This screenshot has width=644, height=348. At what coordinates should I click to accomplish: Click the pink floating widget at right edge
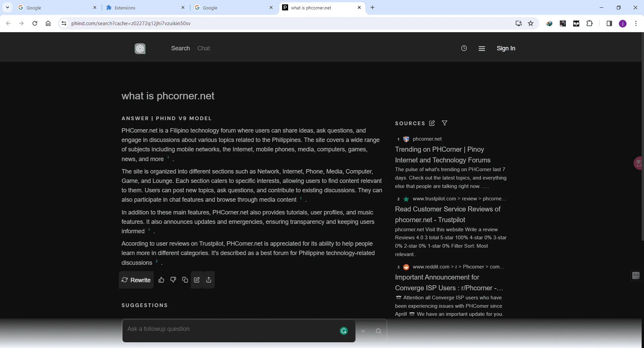click(x=638, y=163)
